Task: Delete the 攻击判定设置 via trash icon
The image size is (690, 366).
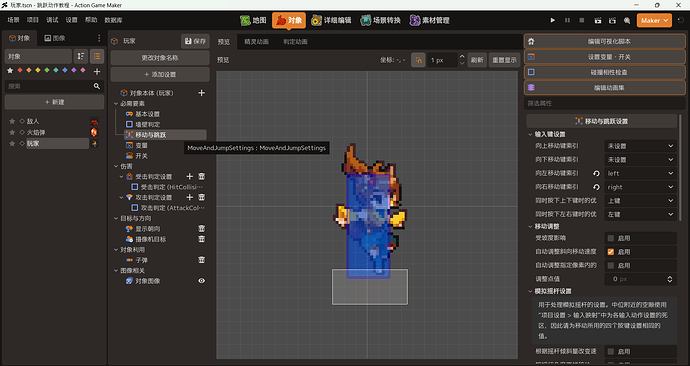Action: pos(202,197)
